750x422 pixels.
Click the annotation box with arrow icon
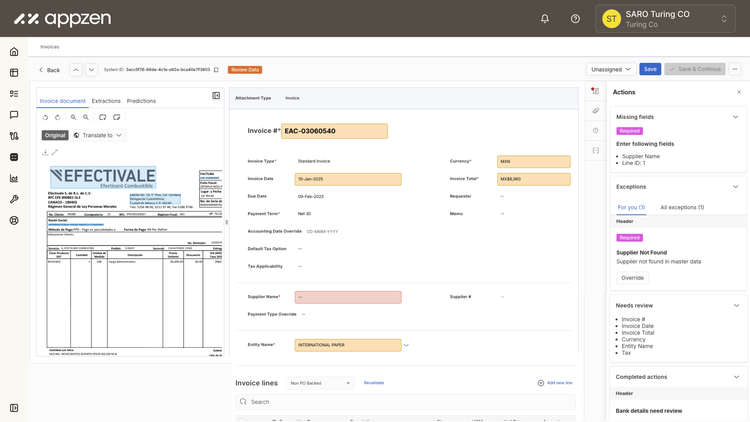[102, 117]
